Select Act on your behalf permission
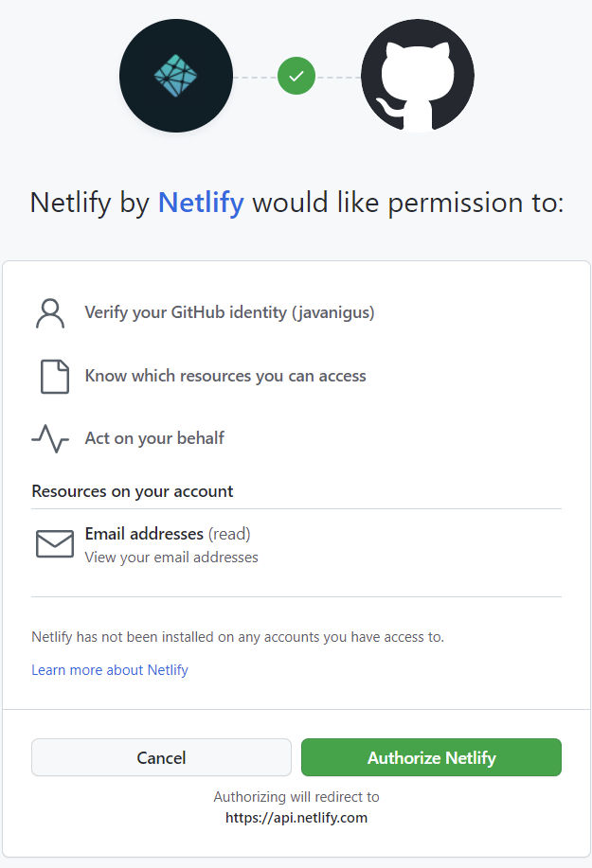Image resolution: width=592 pixels, height=868 pixels. click(x=154, y=438)
